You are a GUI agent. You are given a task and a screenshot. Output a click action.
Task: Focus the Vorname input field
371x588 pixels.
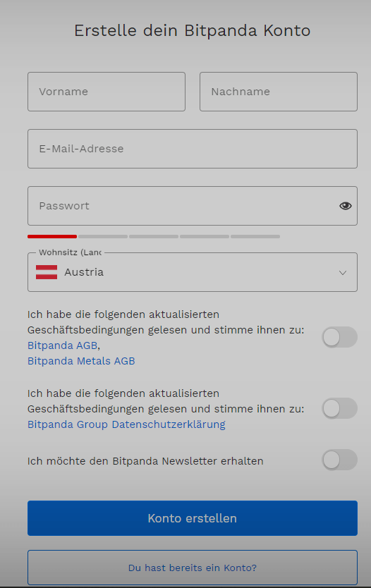tap(107, 92)
